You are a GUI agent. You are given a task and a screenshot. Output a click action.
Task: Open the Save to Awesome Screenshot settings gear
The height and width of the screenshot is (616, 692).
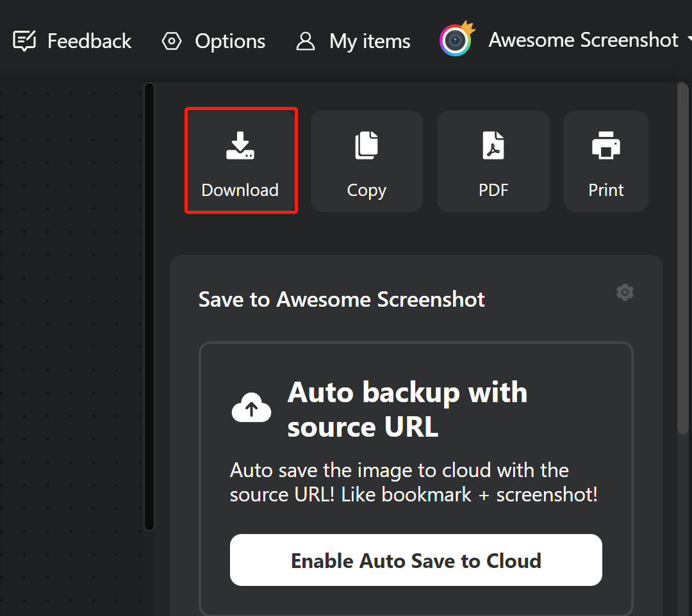(x=625, y=293)
